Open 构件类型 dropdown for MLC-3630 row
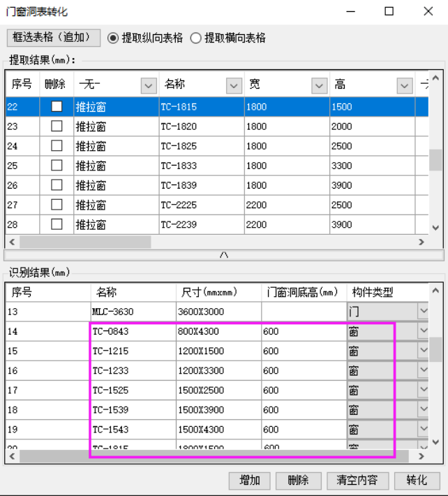 pos(423,312)
